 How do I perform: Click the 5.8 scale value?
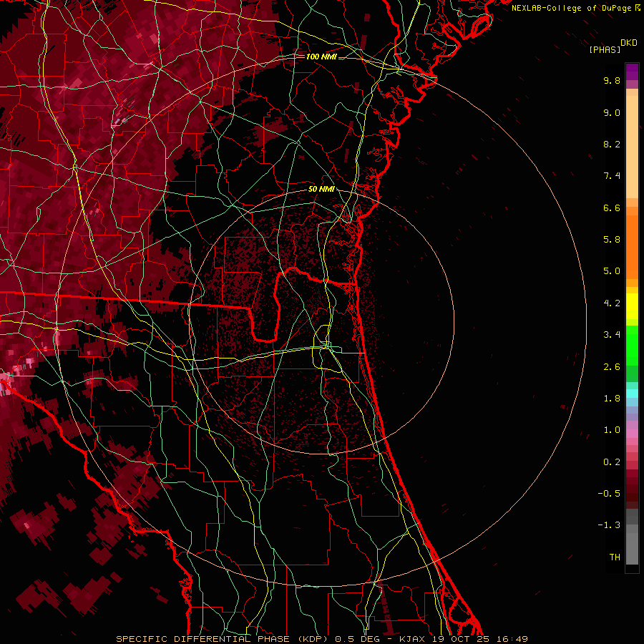pyautogui.click(x=612, y=240)
